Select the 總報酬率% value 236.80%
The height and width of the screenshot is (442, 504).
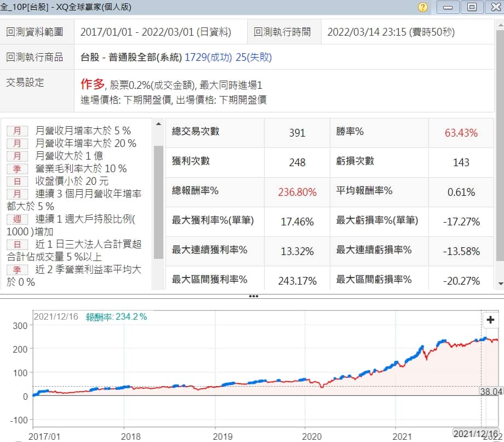[296, 192]
